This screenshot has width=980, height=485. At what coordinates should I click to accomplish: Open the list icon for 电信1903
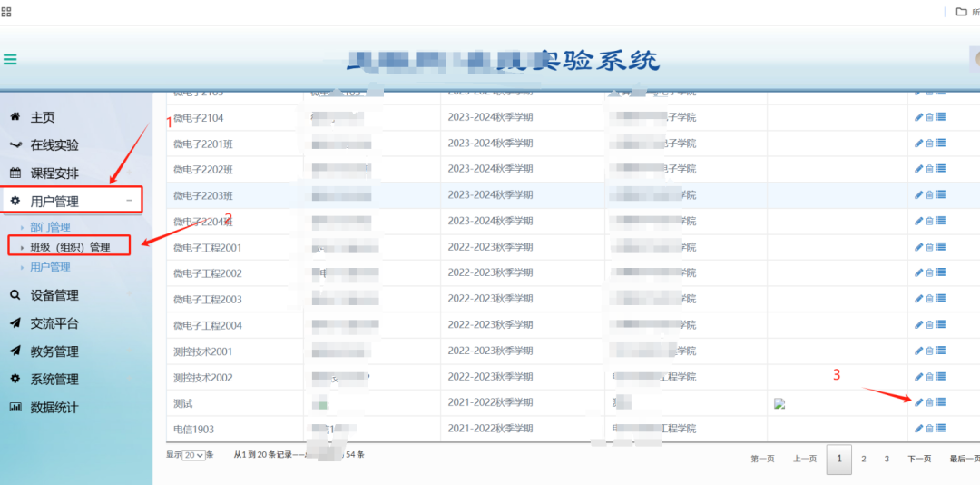coord(941,429)
